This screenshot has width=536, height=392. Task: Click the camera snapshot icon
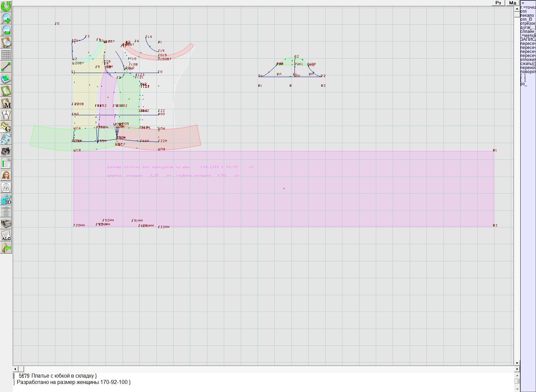6,151
